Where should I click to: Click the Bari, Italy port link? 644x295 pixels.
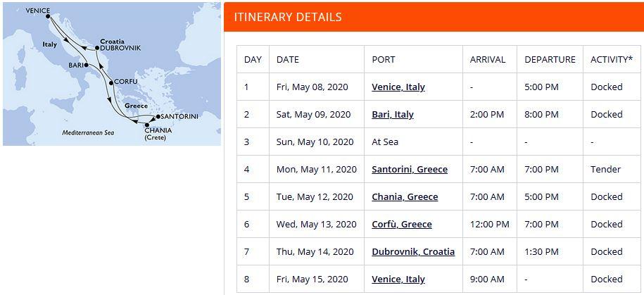(x=393, y=115)
